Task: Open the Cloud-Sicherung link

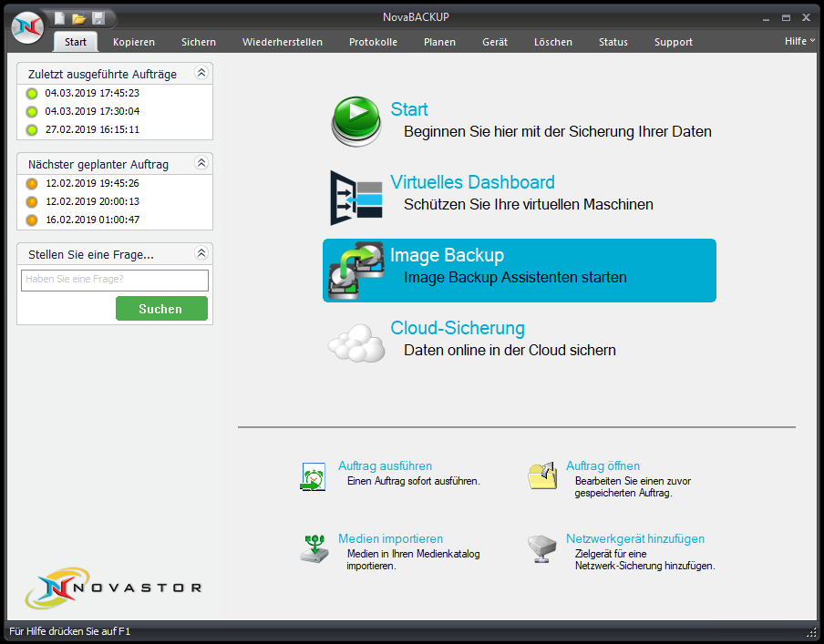Action: pos(458,328)
